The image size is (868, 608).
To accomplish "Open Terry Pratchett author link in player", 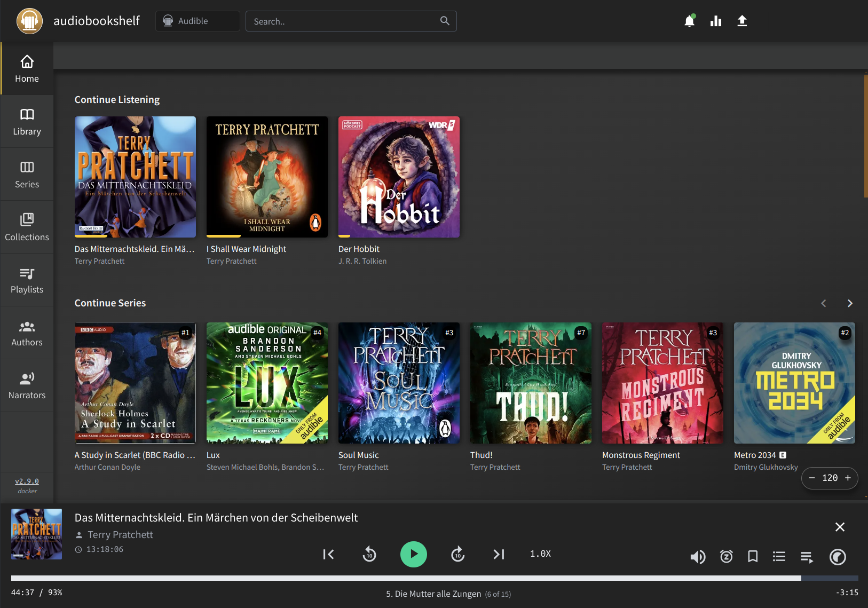I will coord(120,535).
